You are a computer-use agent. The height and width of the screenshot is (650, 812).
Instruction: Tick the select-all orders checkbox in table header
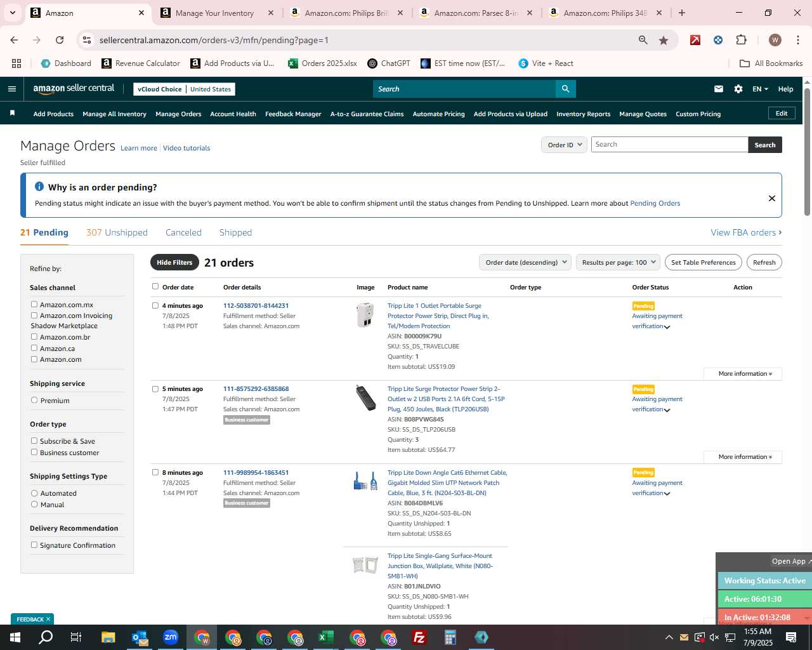click(155, 286)
